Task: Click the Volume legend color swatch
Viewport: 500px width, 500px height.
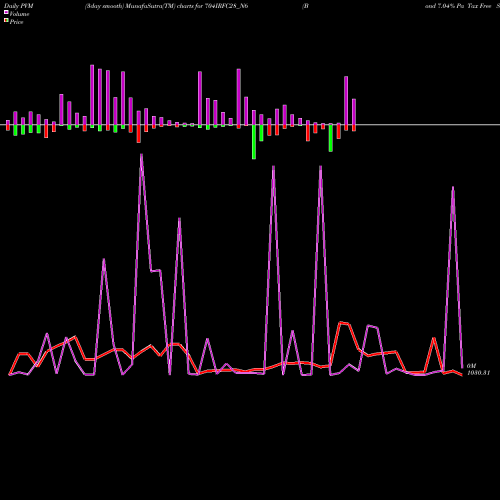Action: (x=6, y=12)
